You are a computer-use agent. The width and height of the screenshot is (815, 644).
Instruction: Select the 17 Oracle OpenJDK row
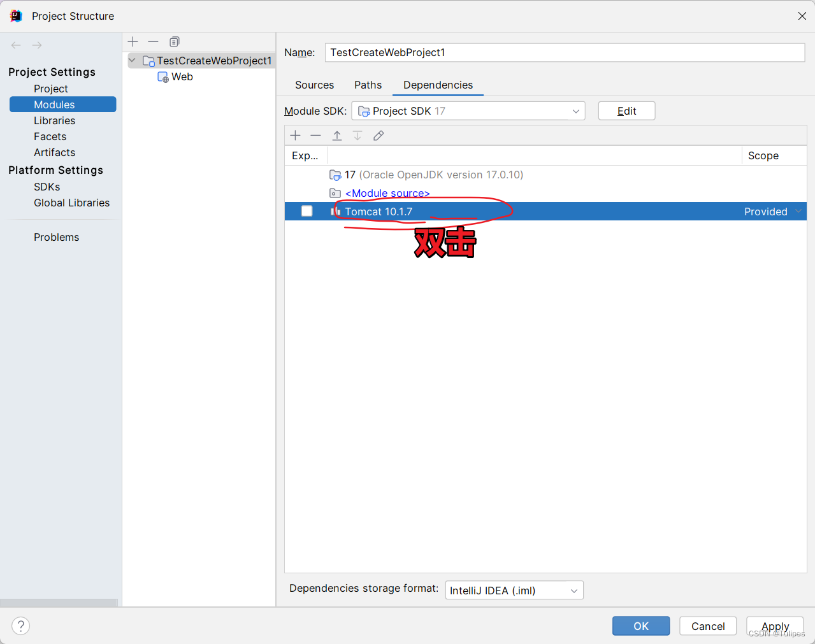(x=545, y=175)
